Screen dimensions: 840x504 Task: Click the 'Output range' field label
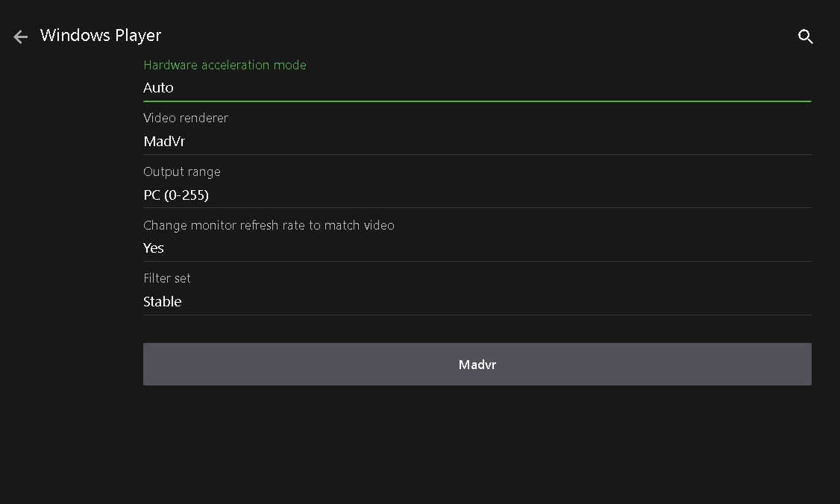[x=182, y=171]
